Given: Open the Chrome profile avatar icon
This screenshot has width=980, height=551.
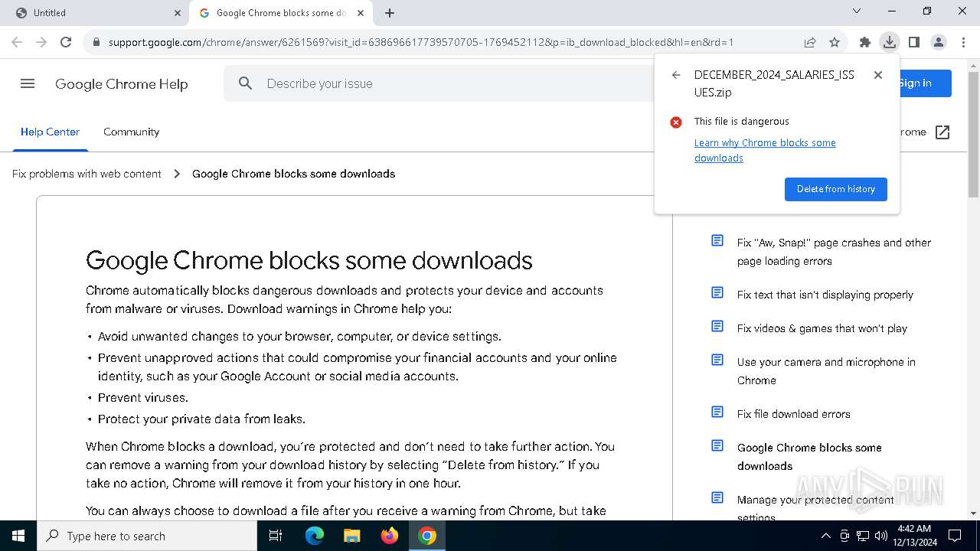Looking at the screenshot, I should [939, 42].
